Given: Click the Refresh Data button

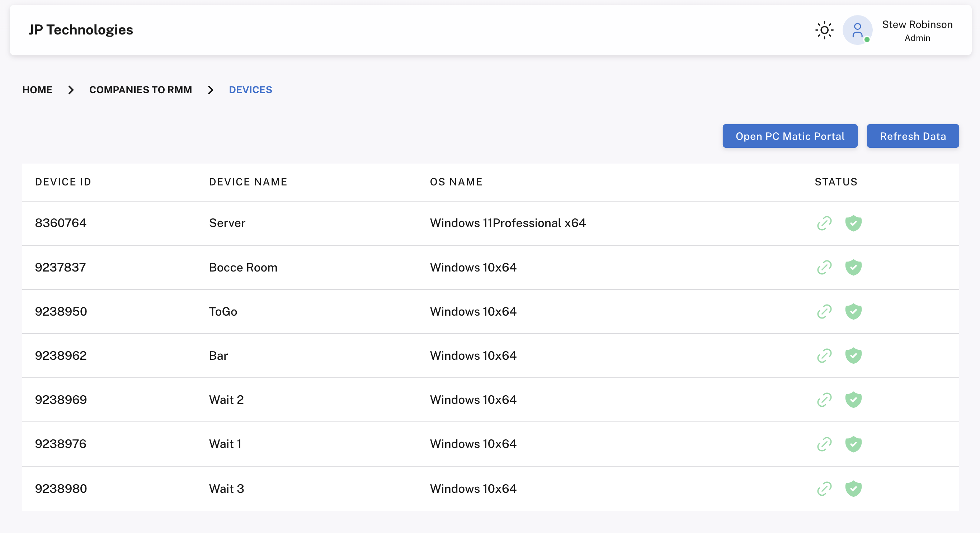Looking at the screenshot, I should click(913, 136).
